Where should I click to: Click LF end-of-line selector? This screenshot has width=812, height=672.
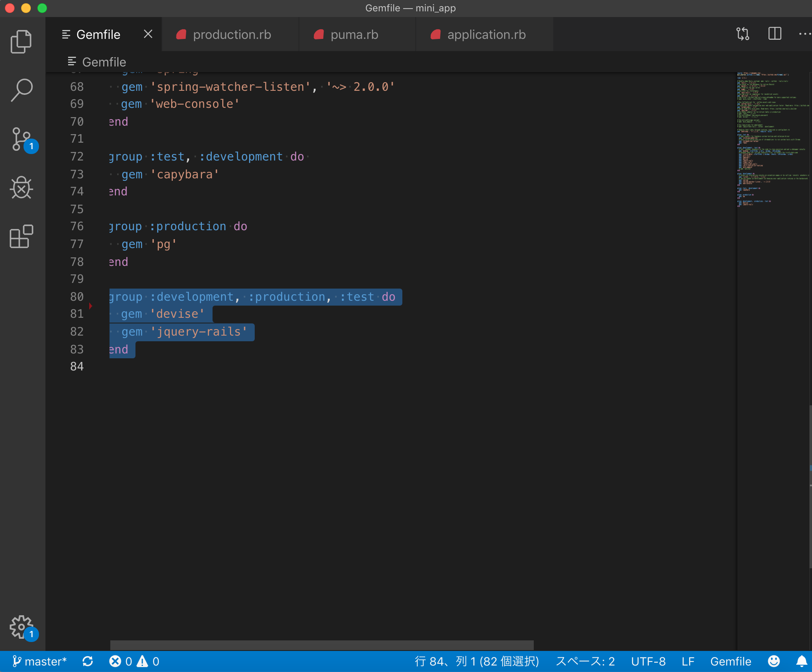coord(687,661)
